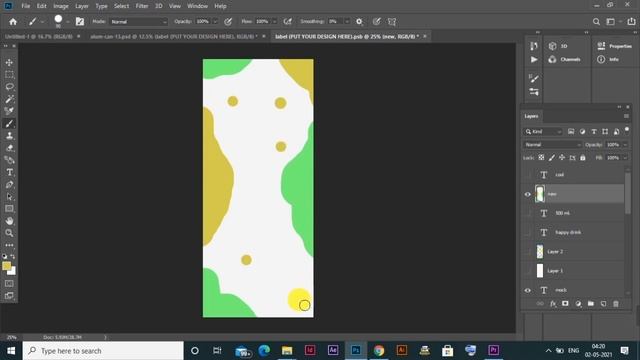Click the Search icon in options bar
640x360 pixels.
click(x=596, y=22)
